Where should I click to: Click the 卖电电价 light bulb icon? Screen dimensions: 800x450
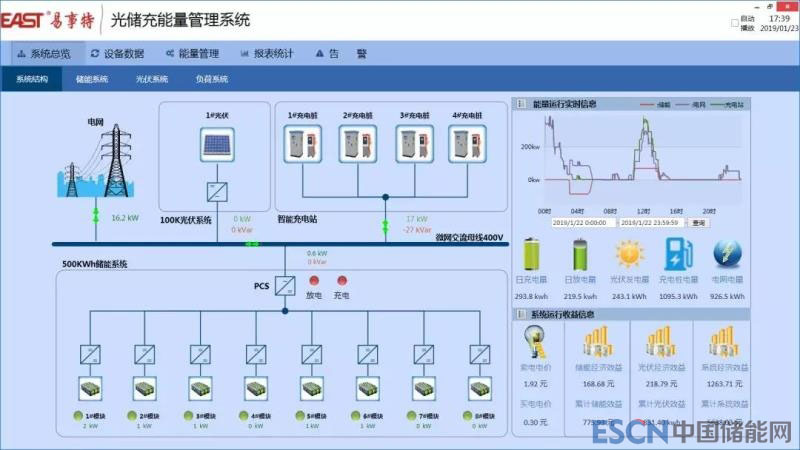[535, 343]
